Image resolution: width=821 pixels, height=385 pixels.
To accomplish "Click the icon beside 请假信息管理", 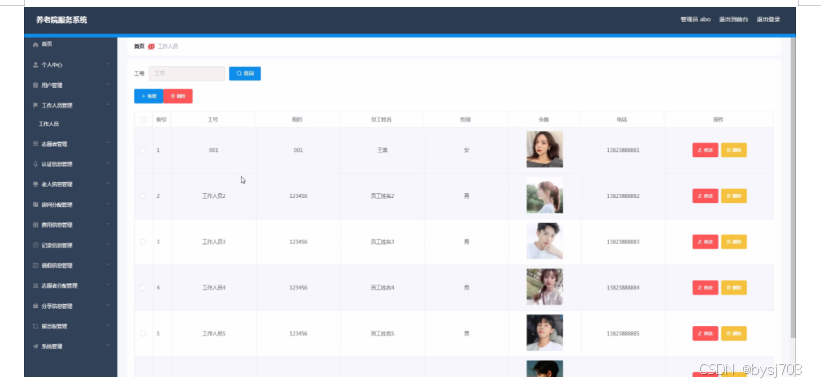I will pos(36,266).
